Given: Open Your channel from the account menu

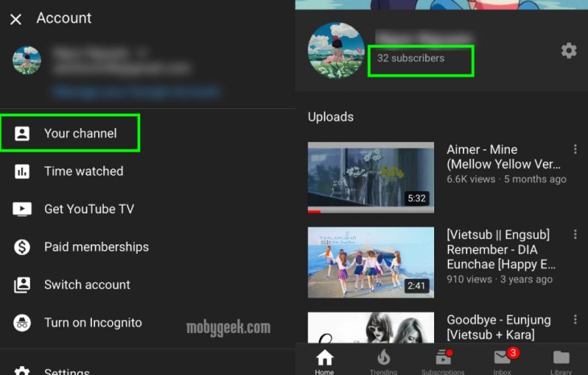Looking at the screenshot, I should click(x=80, y=133).
